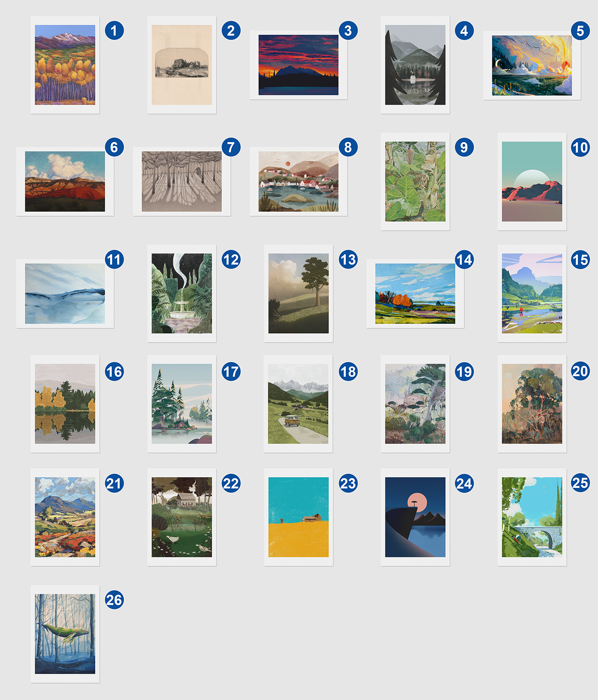Open the seaside village illustration
The height and width of the screenshot is (700, 598).
click(299, 182)
